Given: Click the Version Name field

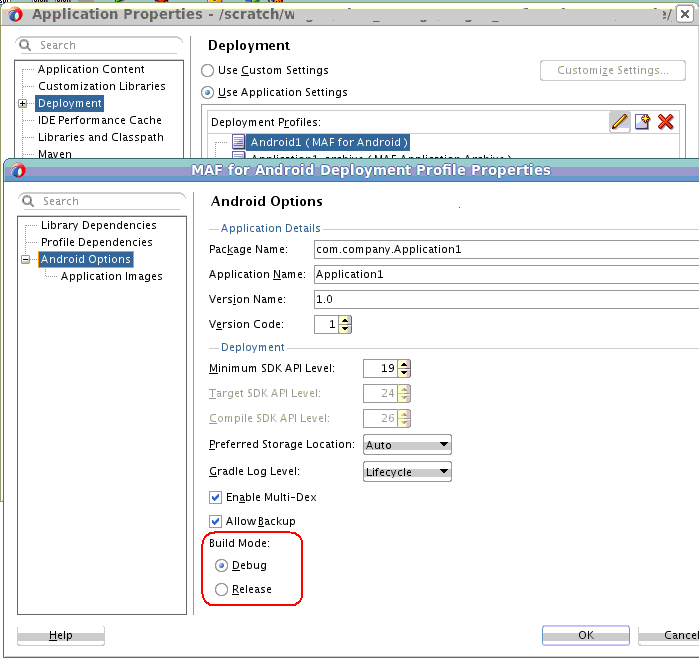Looking at the screenshot, I should [506, 299].
